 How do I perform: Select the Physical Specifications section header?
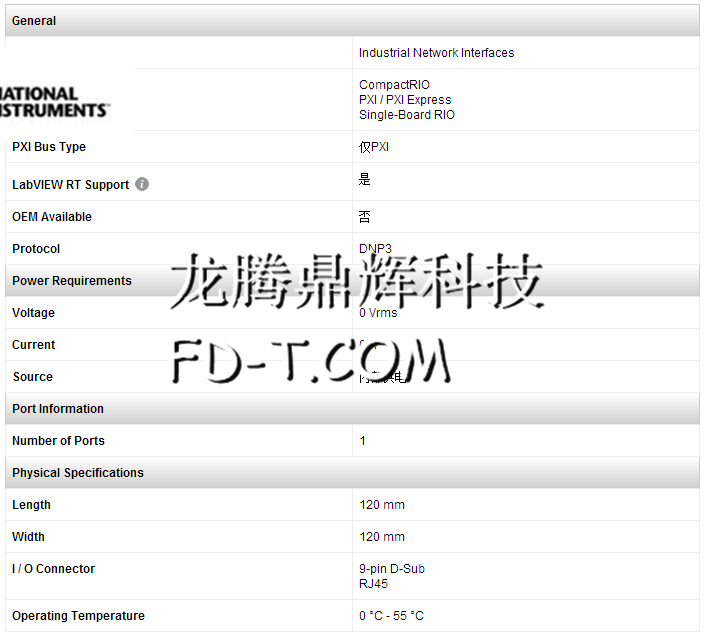tap(352, 472)
